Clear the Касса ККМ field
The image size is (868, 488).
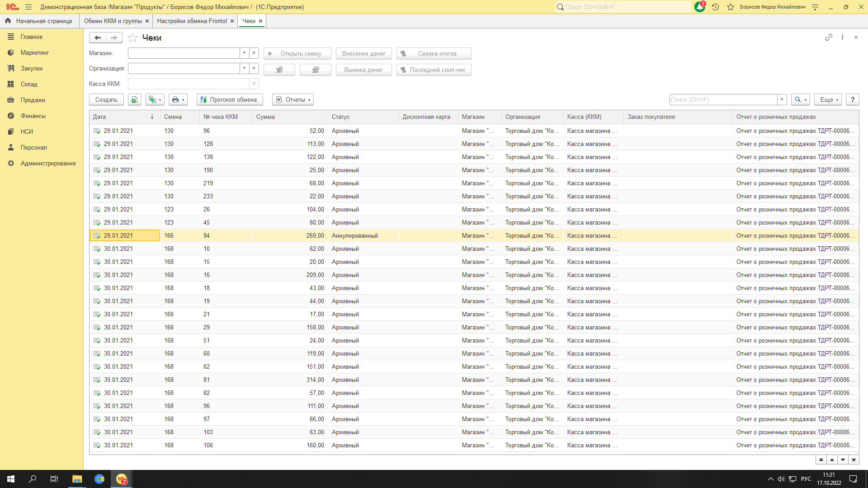pos(254,84)
